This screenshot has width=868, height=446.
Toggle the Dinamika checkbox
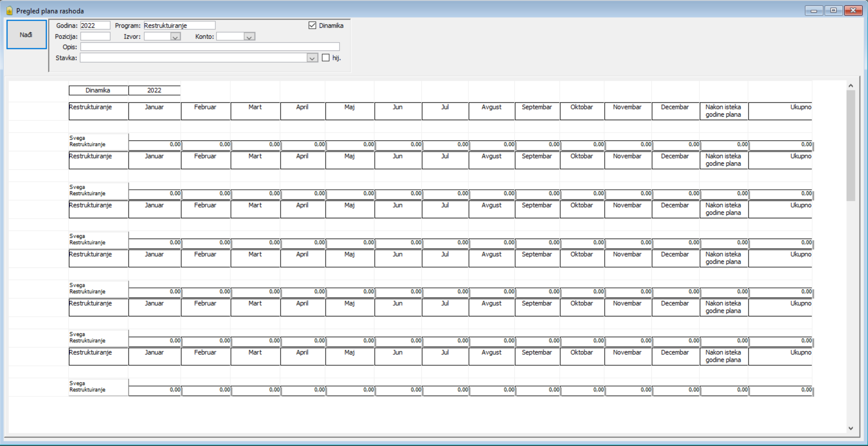pyautogui.click(x=312, y=25)
